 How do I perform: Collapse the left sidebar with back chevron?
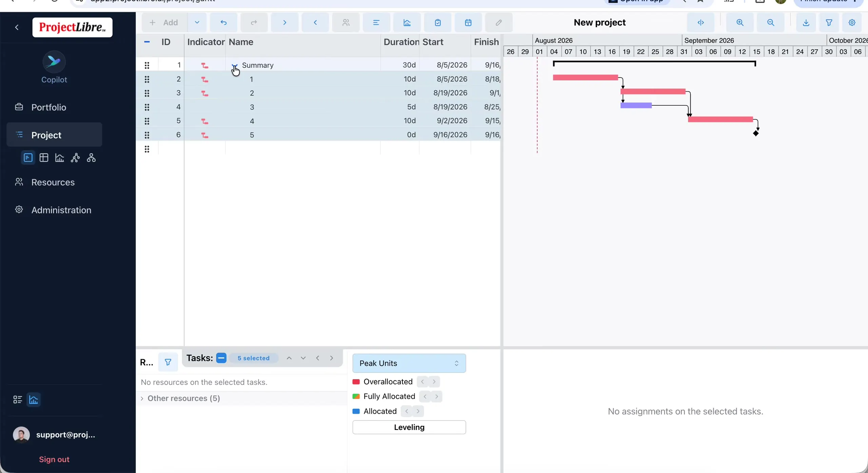click(17, 27)
